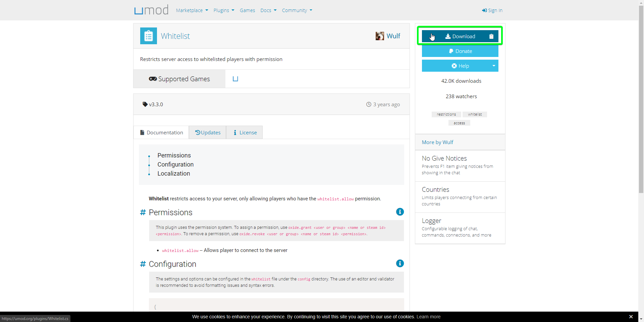Click the Sign In link

click(x=492, y=10)
